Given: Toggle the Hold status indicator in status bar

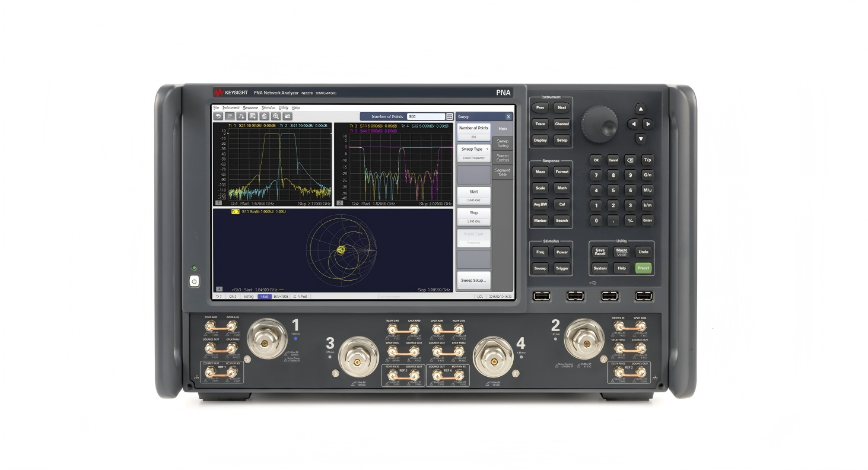Looking at the screenshot, I should point(265,296).
